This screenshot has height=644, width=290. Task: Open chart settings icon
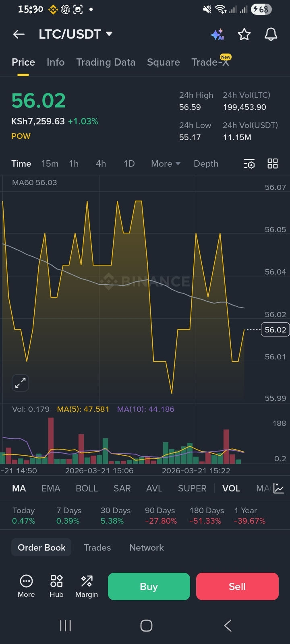249,164
